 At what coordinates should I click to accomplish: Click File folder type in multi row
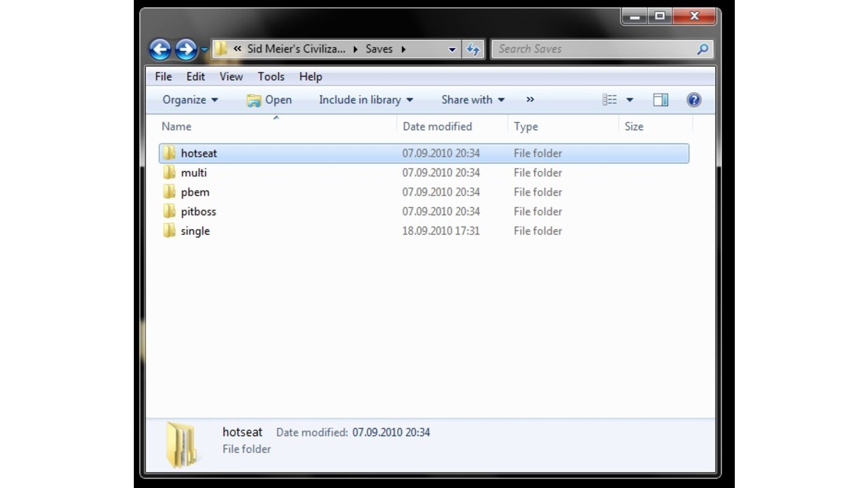pos(538,172)
